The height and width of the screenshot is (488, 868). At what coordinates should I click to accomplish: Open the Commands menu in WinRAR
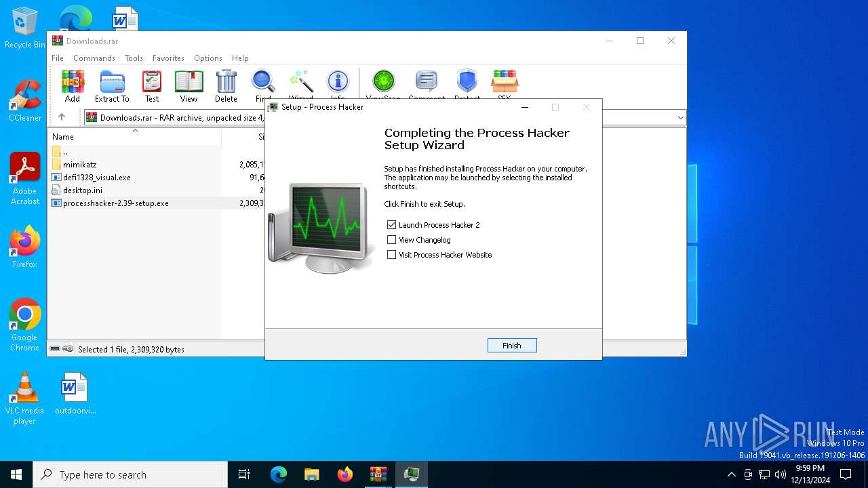coord(94,58)
